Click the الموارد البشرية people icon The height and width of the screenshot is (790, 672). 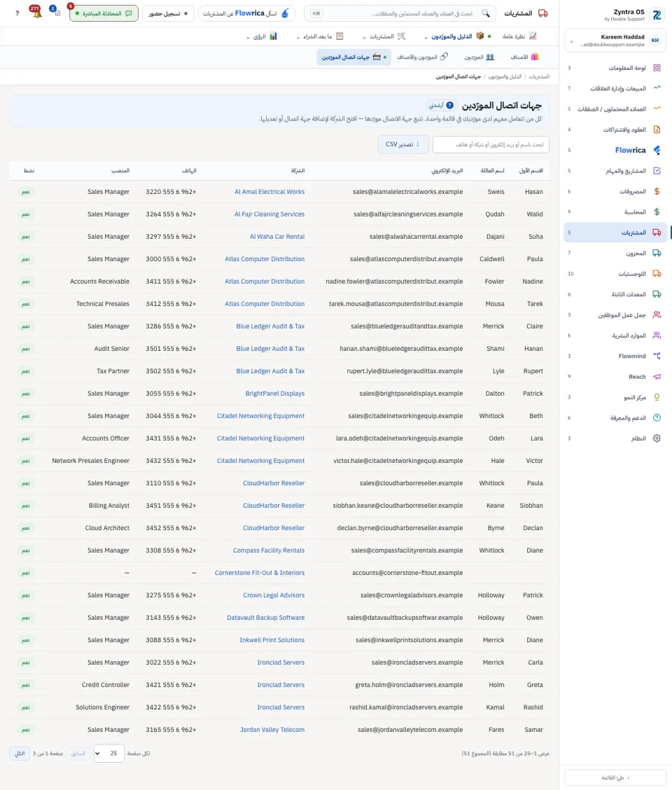click(657, 335)
